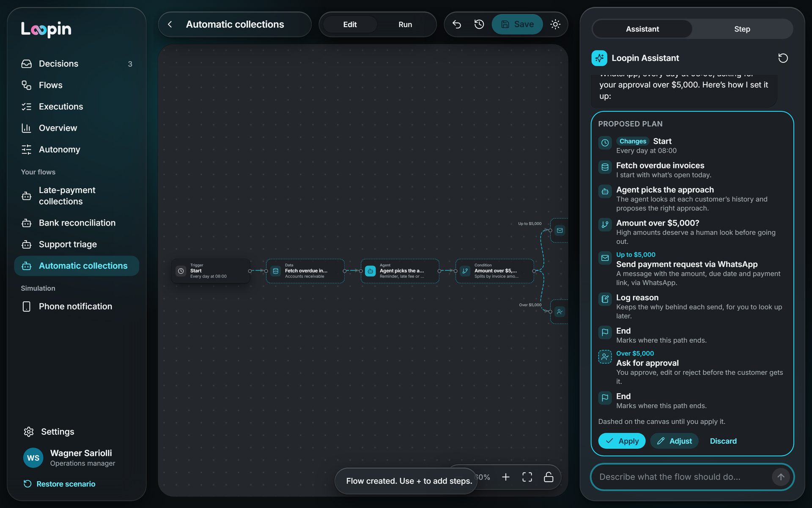Click the Send payment request via WhatsApp step
The height and width of the screenshot is (508, 812).
(692, 269)
